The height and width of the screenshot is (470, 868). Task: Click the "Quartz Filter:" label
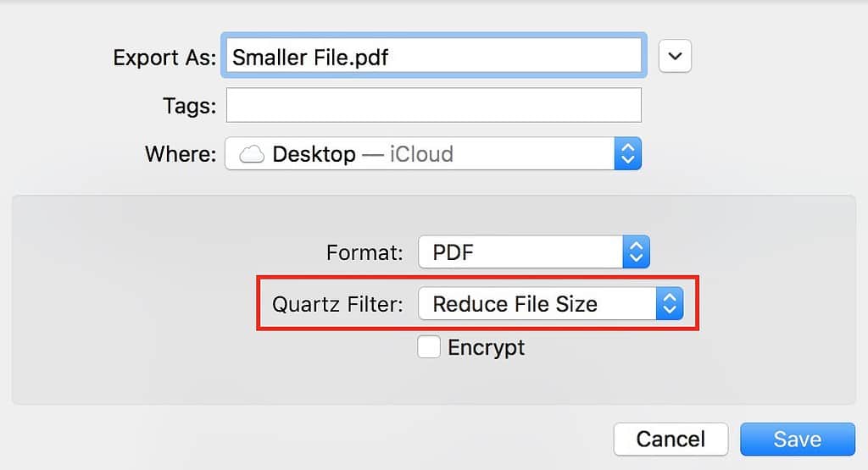tap(337, 304)
